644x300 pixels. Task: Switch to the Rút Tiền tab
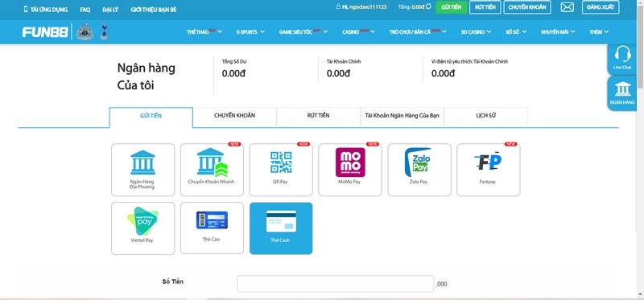tap(318, 116)
